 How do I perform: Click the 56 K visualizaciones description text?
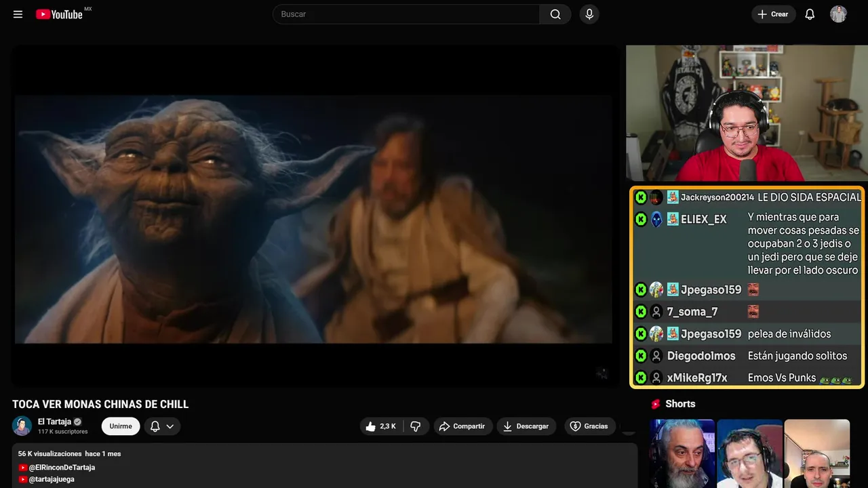pyautogui.click(x=50, y=453)
